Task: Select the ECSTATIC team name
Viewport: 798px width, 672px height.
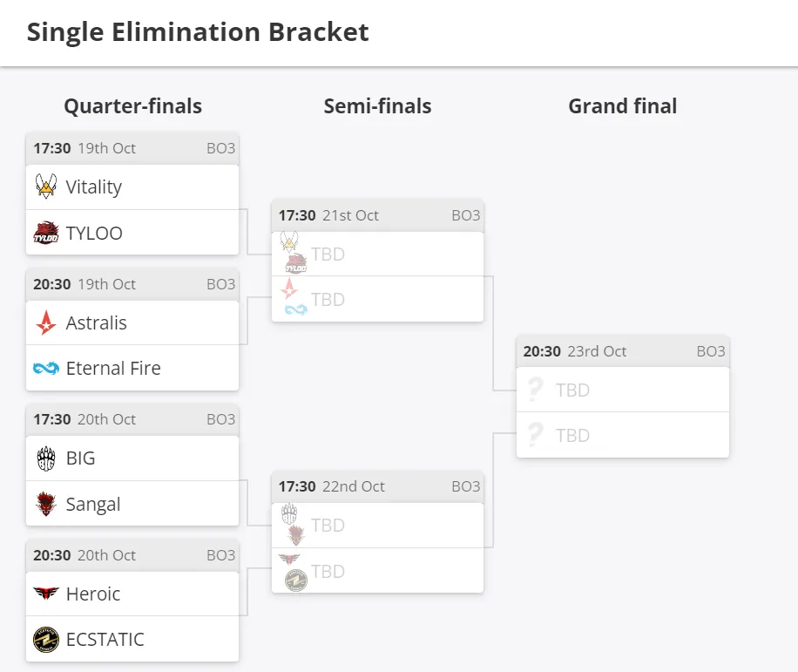Action: coord(105,640)
